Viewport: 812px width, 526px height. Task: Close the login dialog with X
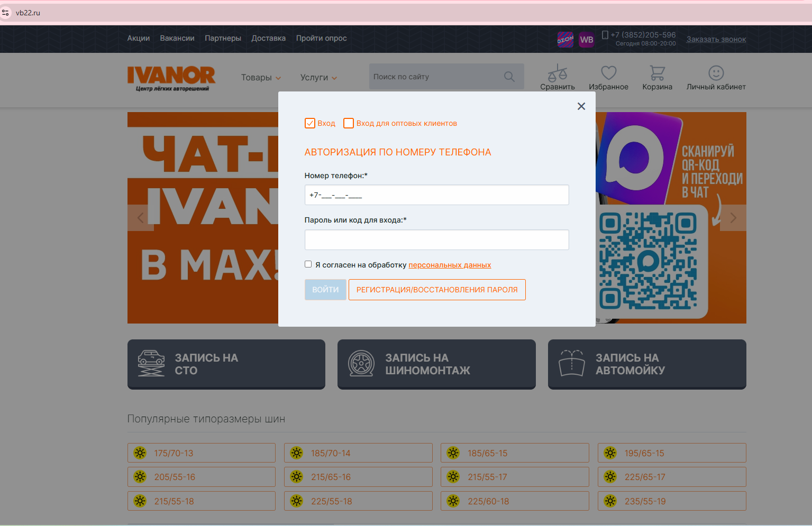coord(581,106)
